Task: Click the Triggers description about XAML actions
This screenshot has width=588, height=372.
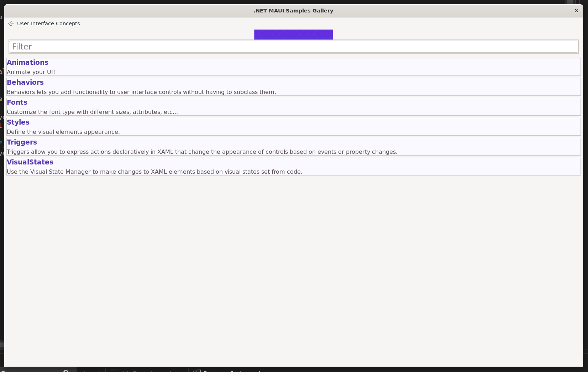Action: [x=202, y=152]
